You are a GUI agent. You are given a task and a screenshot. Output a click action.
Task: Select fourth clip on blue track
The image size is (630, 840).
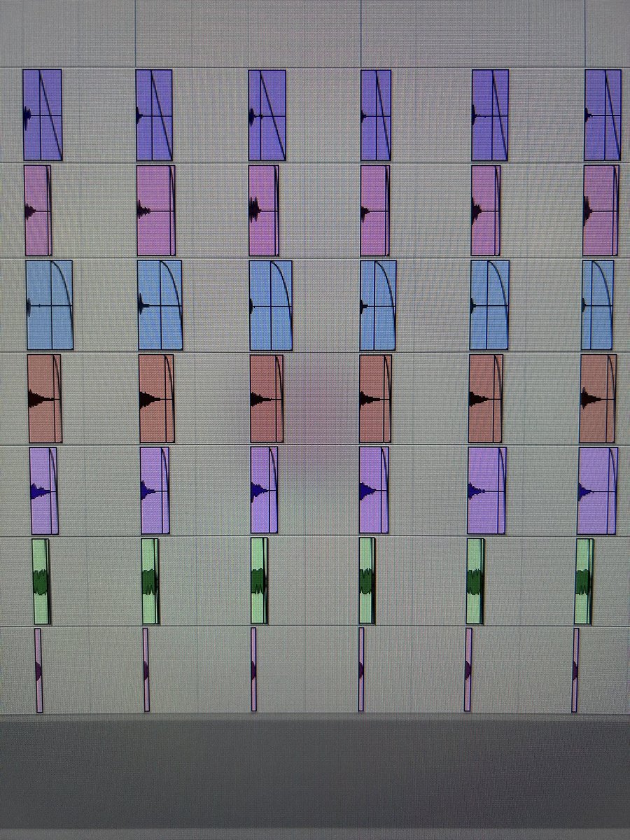point(378,305)
